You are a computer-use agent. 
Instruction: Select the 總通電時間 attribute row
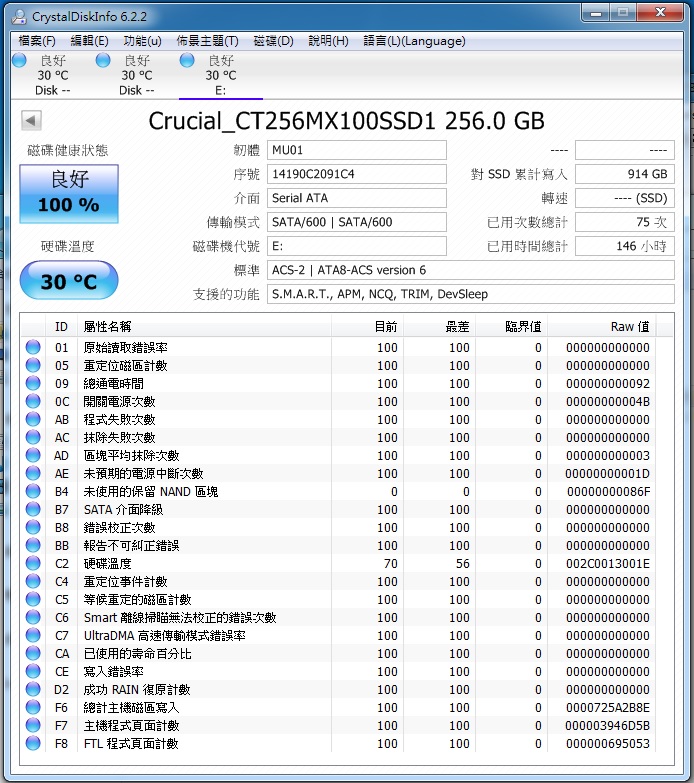(339, 383)
